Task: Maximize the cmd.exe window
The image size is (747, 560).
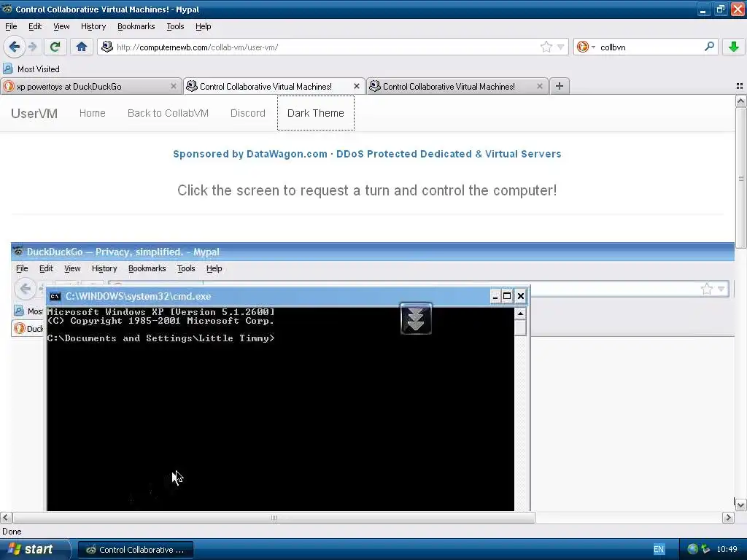Action: click(507, 296)
